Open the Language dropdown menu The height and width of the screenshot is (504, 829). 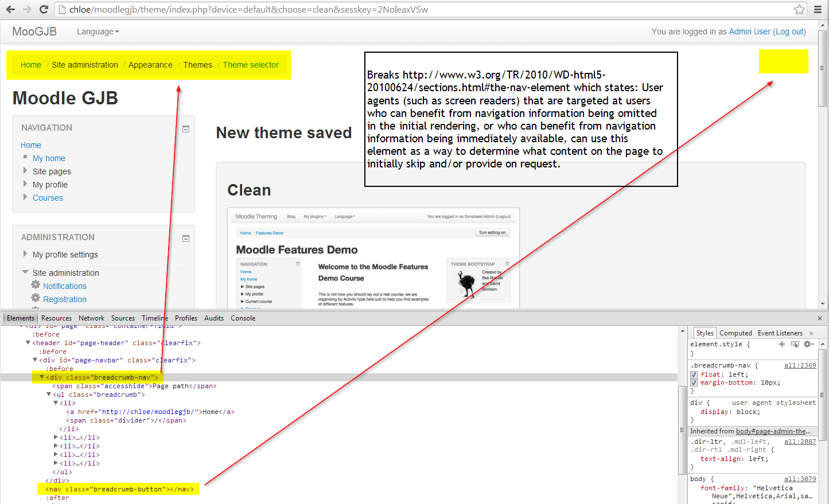coord(98,32)
